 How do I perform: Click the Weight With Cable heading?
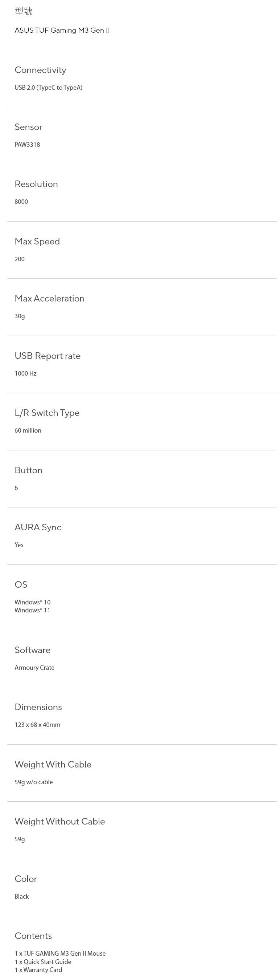53,765
